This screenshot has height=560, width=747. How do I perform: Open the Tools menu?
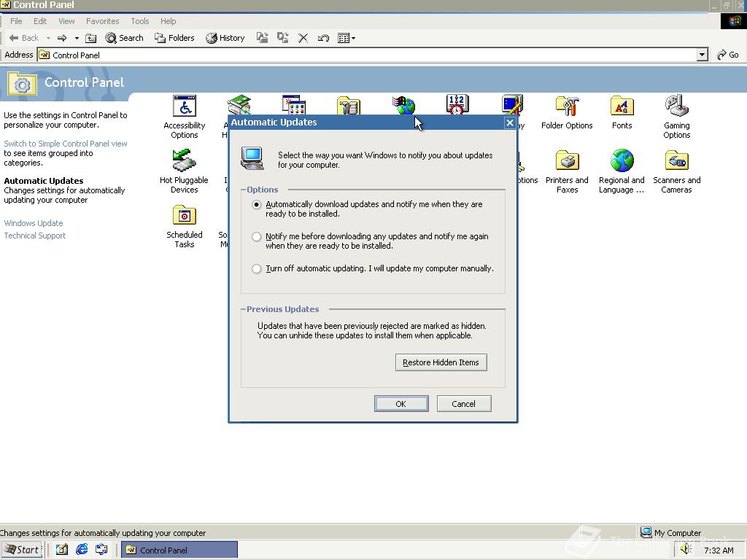140,21
